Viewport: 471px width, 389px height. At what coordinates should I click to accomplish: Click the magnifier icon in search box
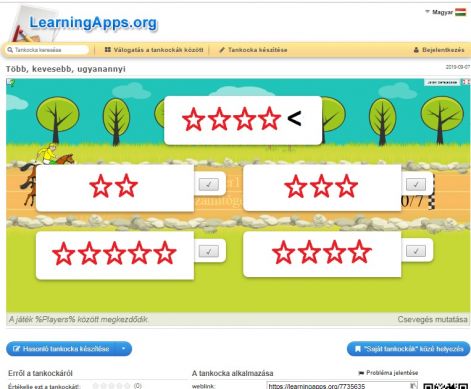pos(10,50)
